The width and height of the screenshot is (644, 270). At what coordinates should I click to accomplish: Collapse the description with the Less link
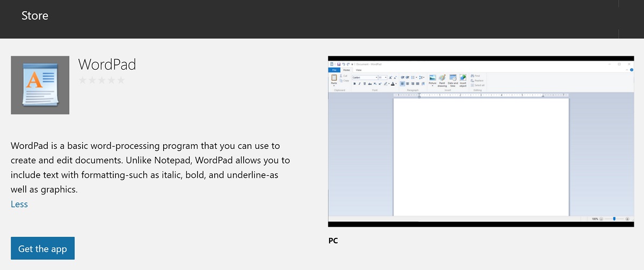point(19,204)
